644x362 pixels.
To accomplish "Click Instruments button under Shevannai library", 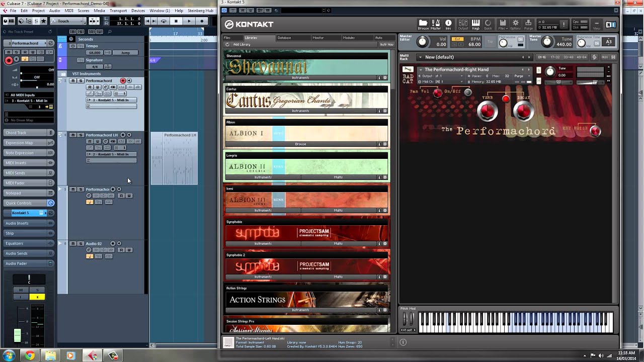I will [x=300, y=78].
